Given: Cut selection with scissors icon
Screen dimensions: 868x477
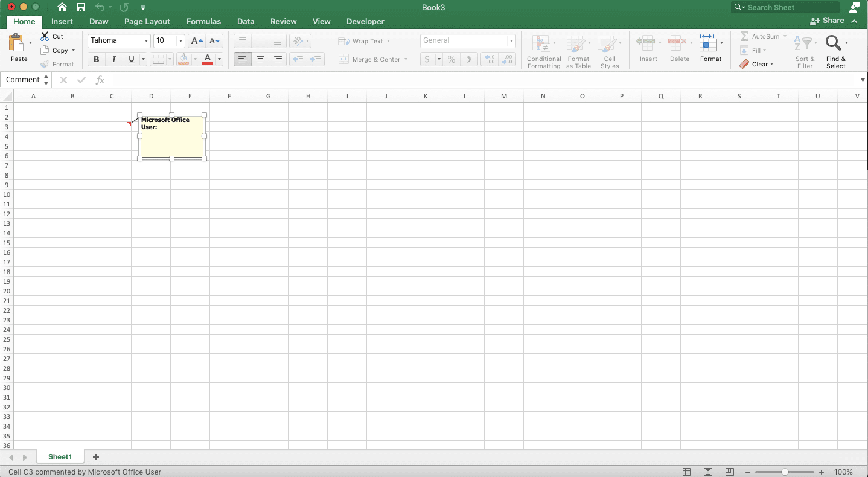Looking at the screenshot, I should pyautogui.click(x=45, y=36).
